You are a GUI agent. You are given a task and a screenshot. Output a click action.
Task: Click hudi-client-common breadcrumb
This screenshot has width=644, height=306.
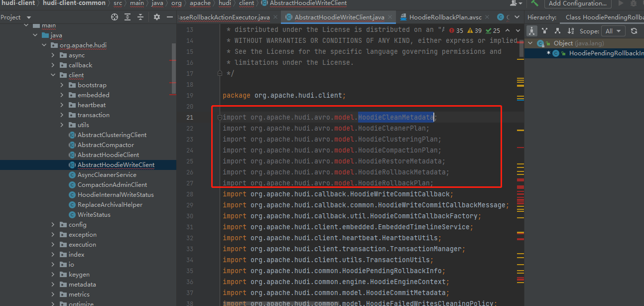point(74,3)
